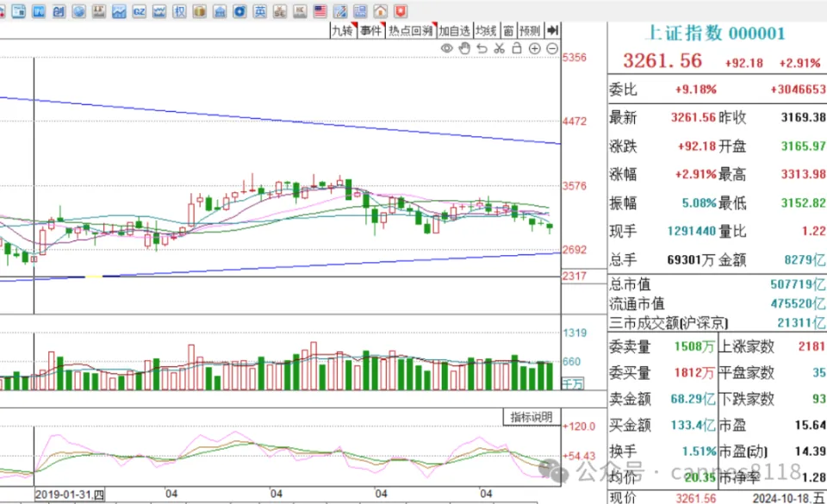This screenshot has width=827, height=504.
Task: Click the eye visibility icon above the chart
Action: 446,48
